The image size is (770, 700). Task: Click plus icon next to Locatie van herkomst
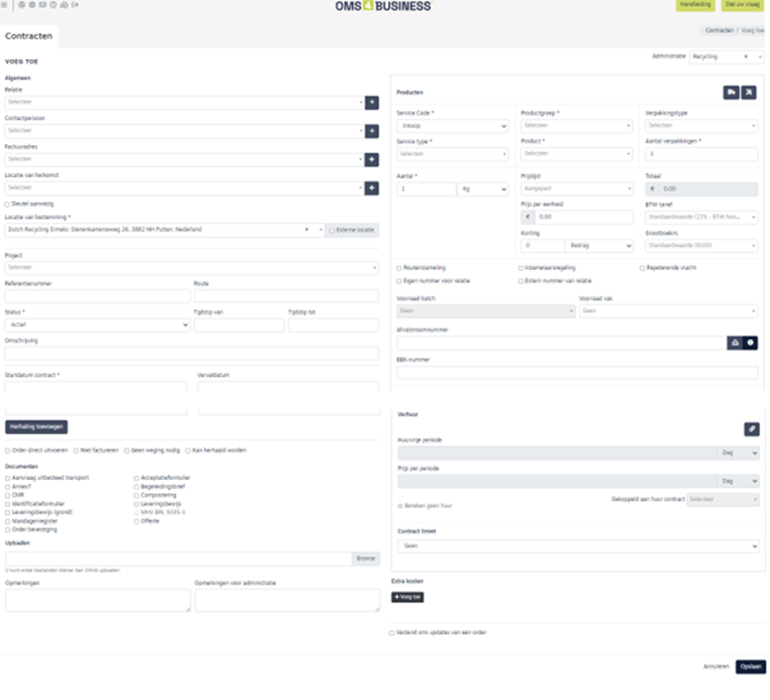[372, 188]
